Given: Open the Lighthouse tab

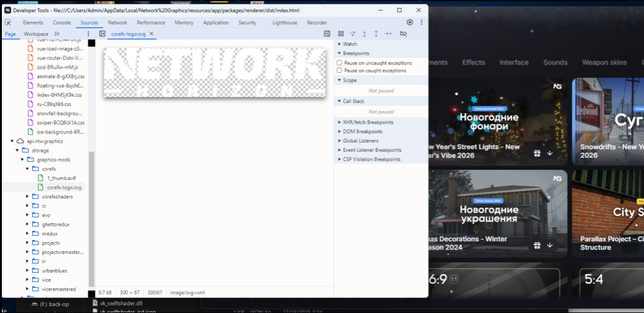Looking at the screenshot, I should [x=285, y=23].
